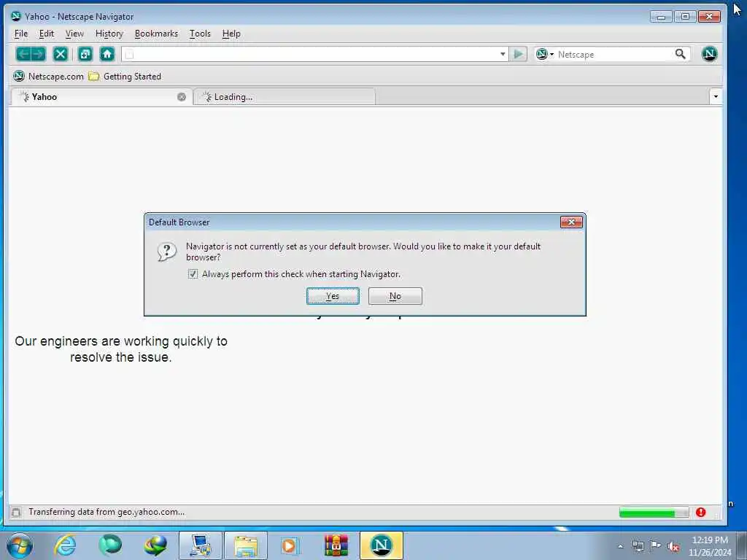
Task: Click the Netscape search input field
Action: [614, 54]
